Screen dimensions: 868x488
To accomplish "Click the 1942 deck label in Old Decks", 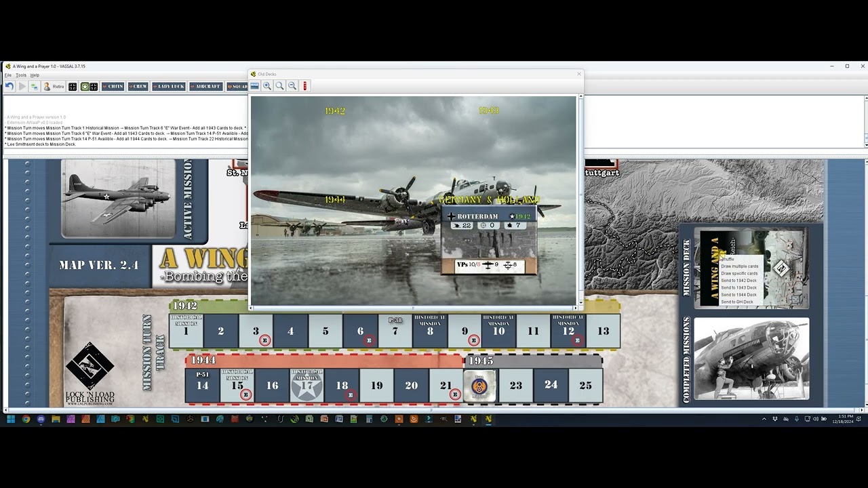I will click(335, 110).
